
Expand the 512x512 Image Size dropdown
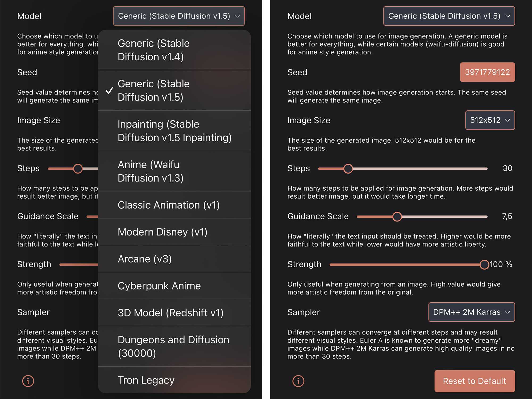(490, 120)
